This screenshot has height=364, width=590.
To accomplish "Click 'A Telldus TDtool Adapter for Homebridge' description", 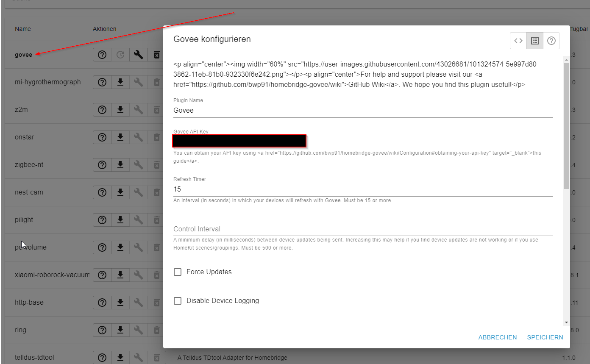I will (232, 358).
